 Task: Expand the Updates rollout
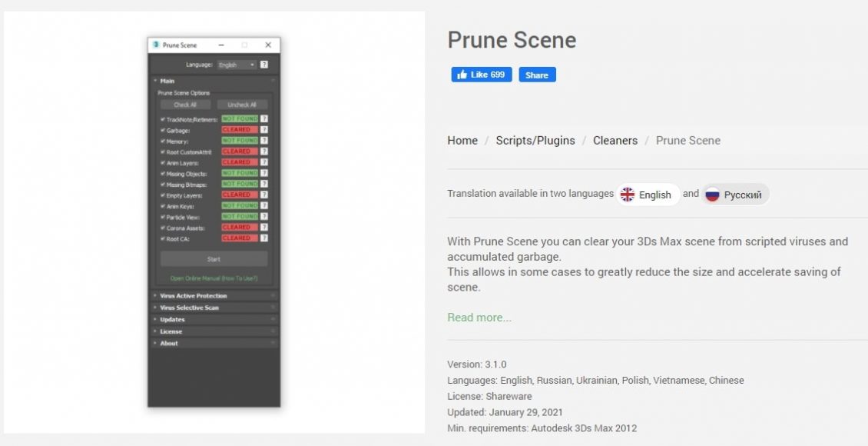[x=172, y=320]
